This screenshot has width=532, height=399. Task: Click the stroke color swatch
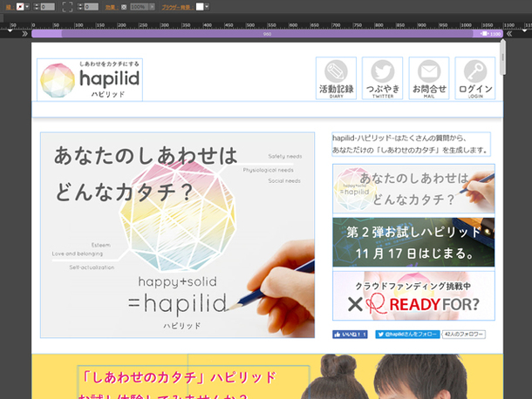pos(19,7)
